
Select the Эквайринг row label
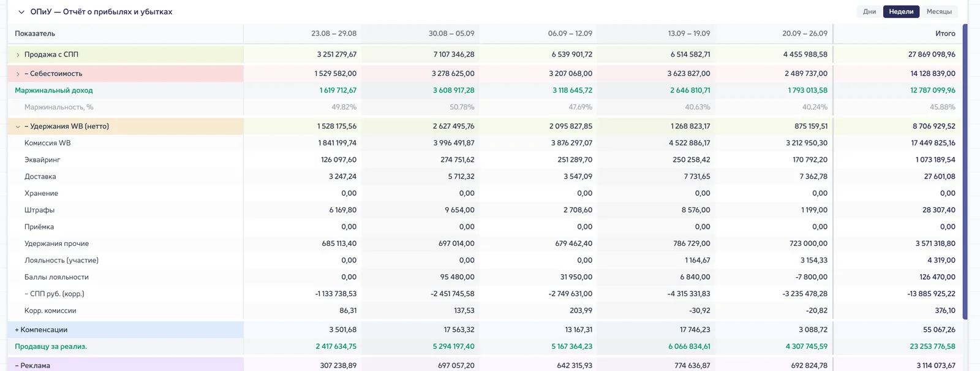click(x=42, y=159)
